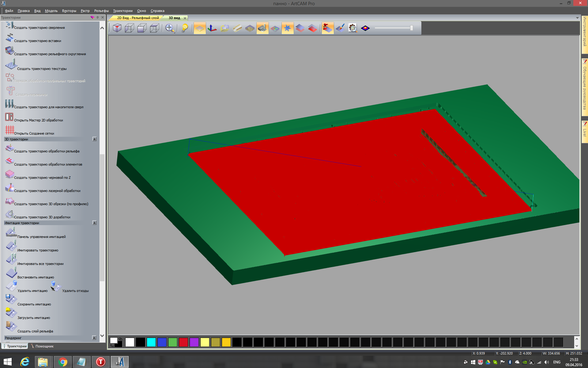Click Simulate toolpath icon in panel
This screenshot has height=368, width=588.
click(x=11, y=246)
